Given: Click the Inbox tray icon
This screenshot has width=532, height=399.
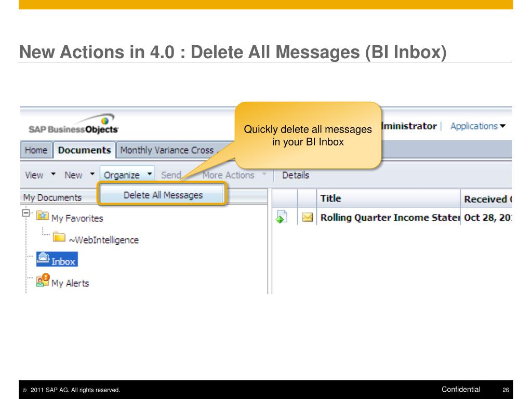Looking at the screenshot, I should pos(43,258).
